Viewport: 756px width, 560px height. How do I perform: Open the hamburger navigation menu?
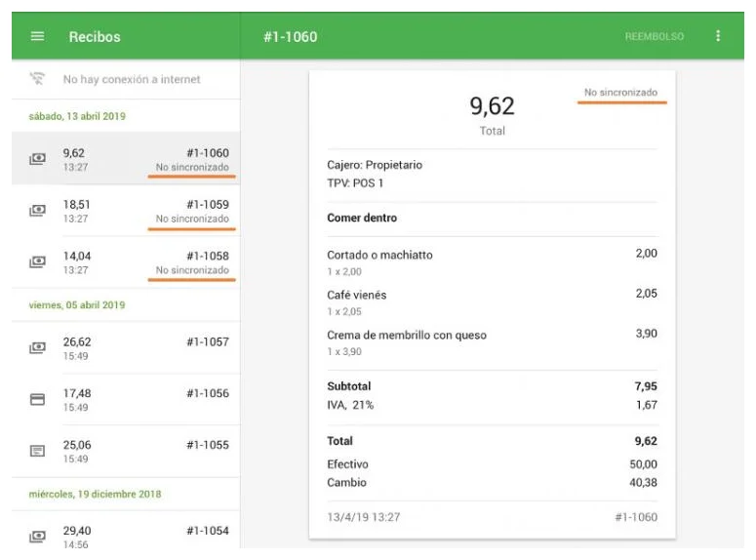point(37,36)
